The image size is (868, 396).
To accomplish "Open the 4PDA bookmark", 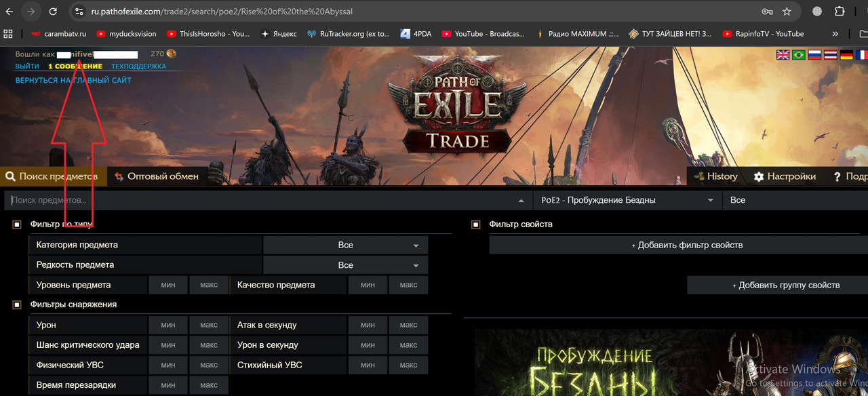I will pyautogui.click(x=416, y=34).
